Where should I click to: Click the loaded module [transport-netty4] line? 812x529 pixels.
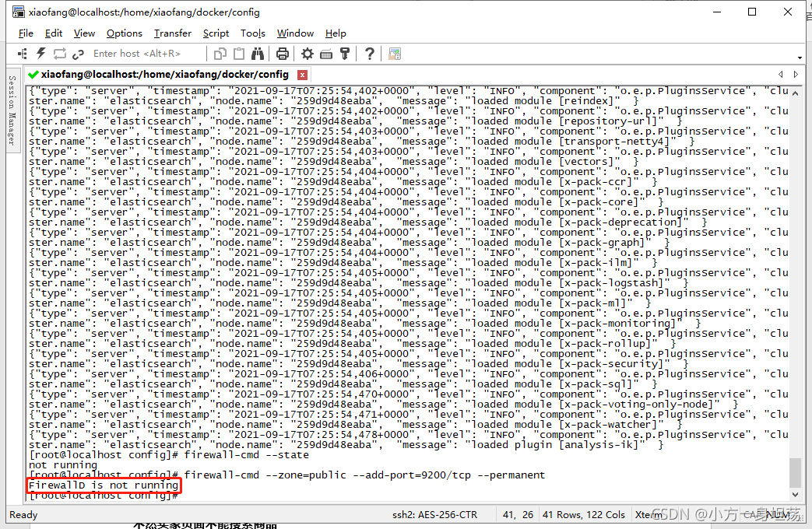[x=361, y=142]
